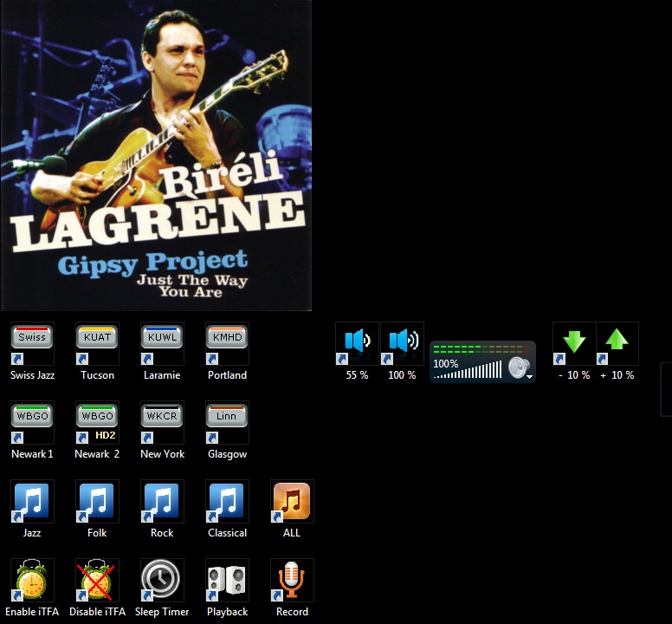
Task: Click the "- 10 %" label
Action: (574, 375)
